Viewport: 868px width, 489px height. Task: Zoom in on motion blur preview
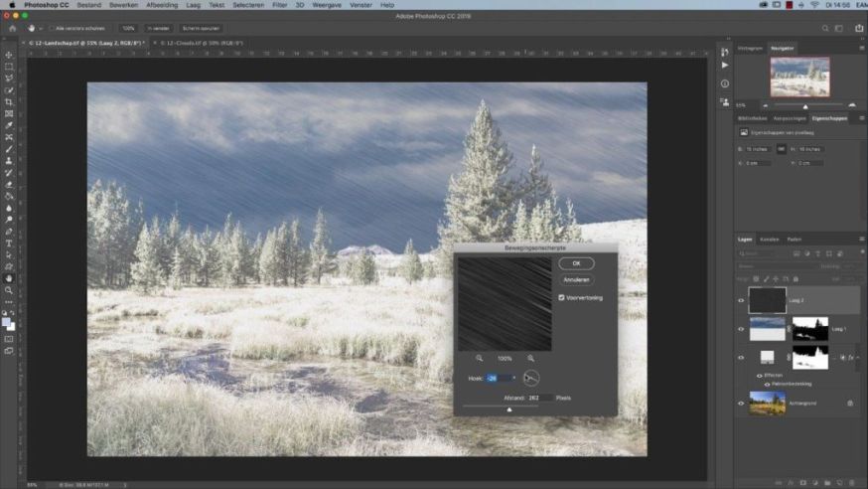(530, 358)
